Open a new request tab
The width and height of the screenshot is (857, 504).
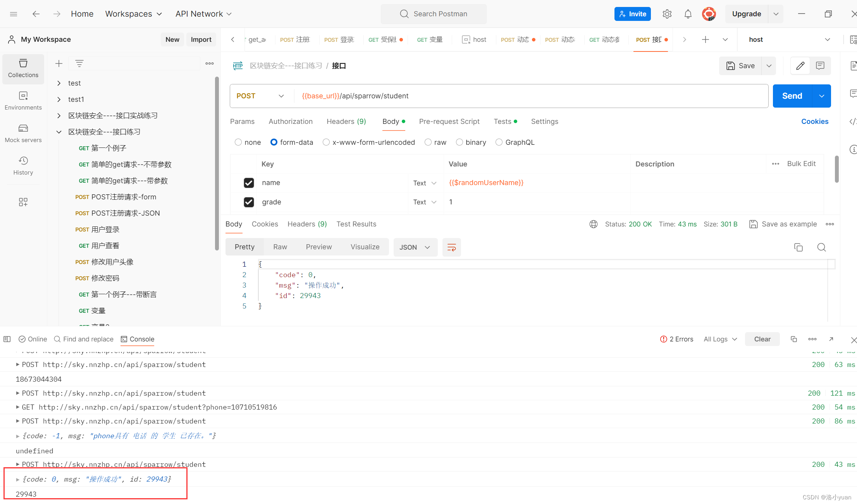(x=706, y=39)
